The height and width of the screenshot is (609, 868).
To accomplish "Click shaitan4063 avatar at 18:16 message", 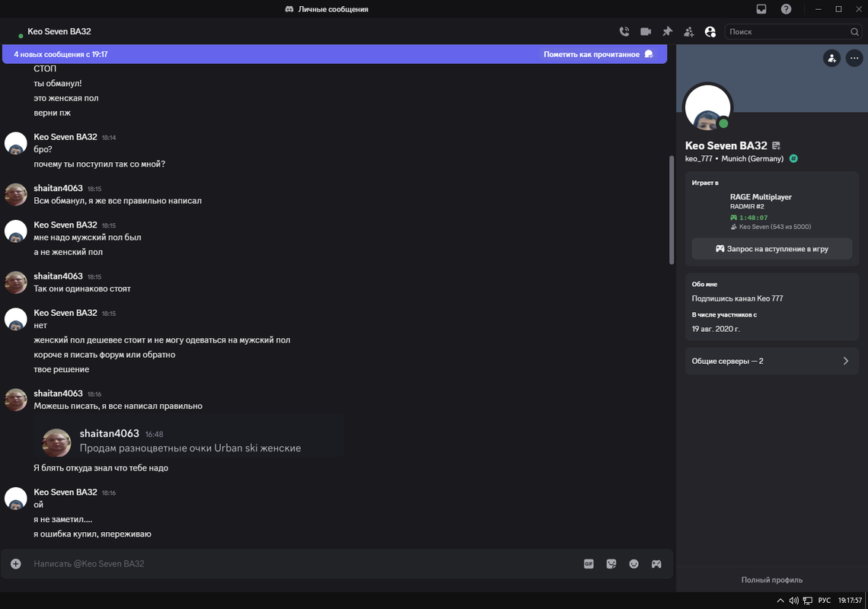I will pyautogui.click(x=15, y=400).
